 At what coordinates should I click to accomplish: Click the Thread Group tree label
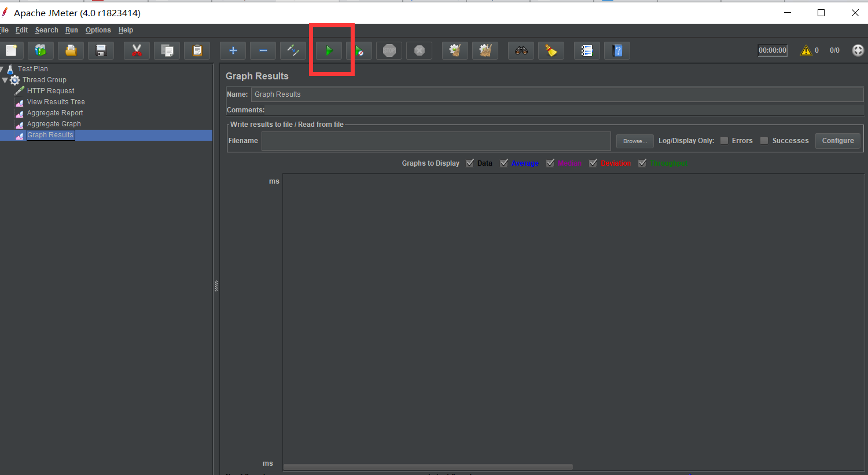pos(44,80)
